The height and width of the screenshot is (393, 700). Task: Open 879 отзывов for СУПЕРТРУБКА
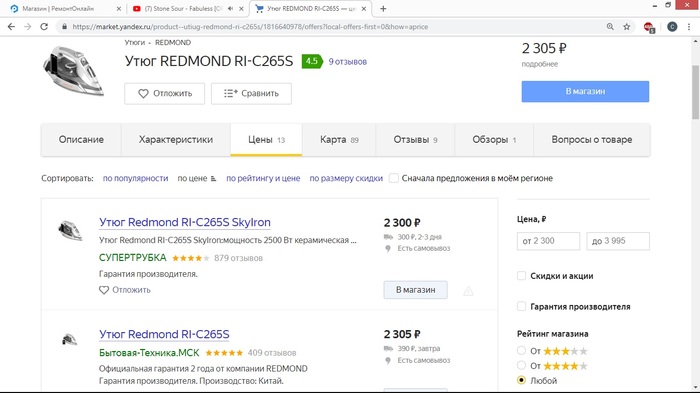pos(238,258)
